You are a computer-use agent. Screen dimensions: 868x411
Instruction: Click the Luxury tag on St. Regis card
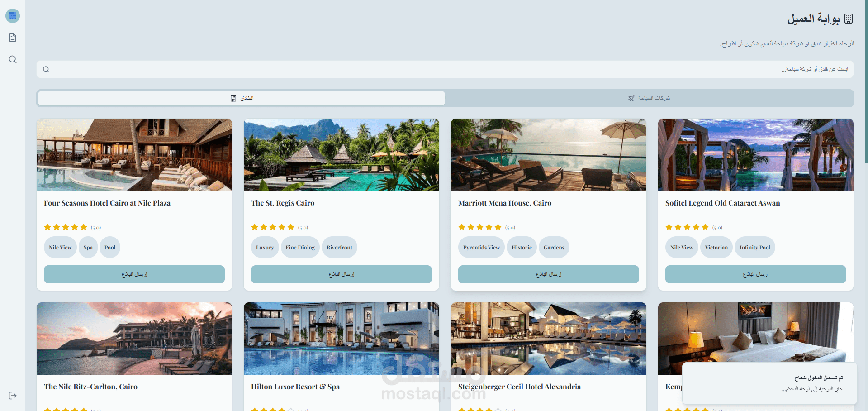point(265,248)
